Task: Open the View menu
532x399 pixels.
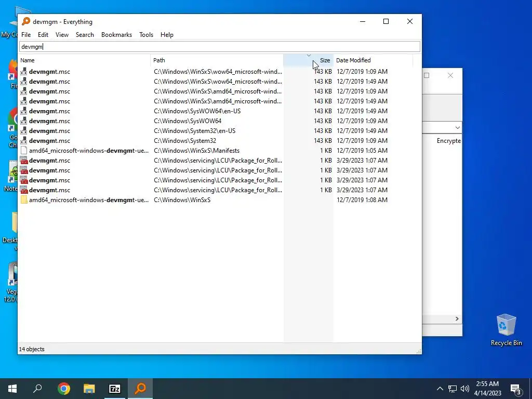Action: click(x=62, y=35)
